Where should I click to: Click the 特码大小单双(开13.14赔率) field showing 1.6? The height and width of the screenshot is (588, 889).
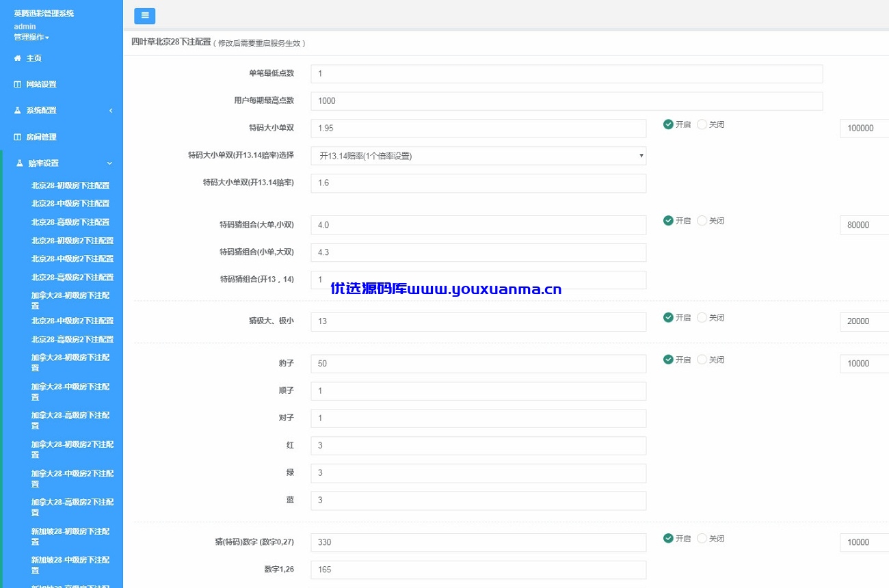click(479, 183)
